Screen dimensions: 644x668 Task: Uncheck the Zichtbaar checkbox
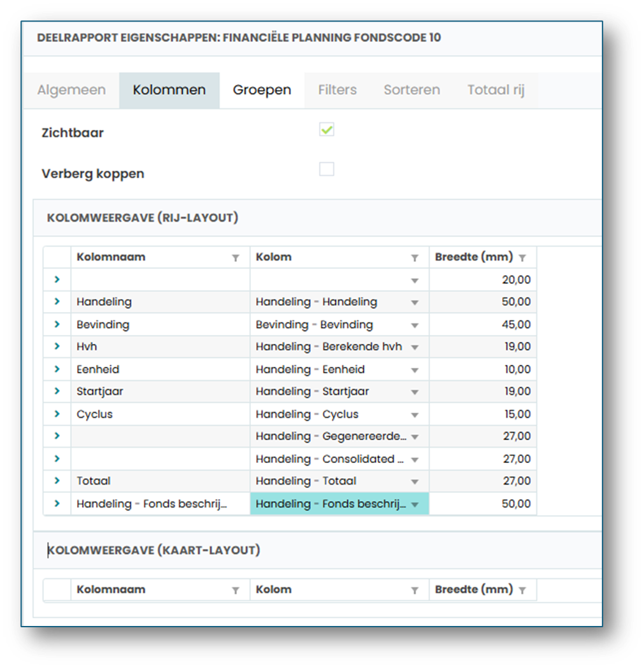327,129
